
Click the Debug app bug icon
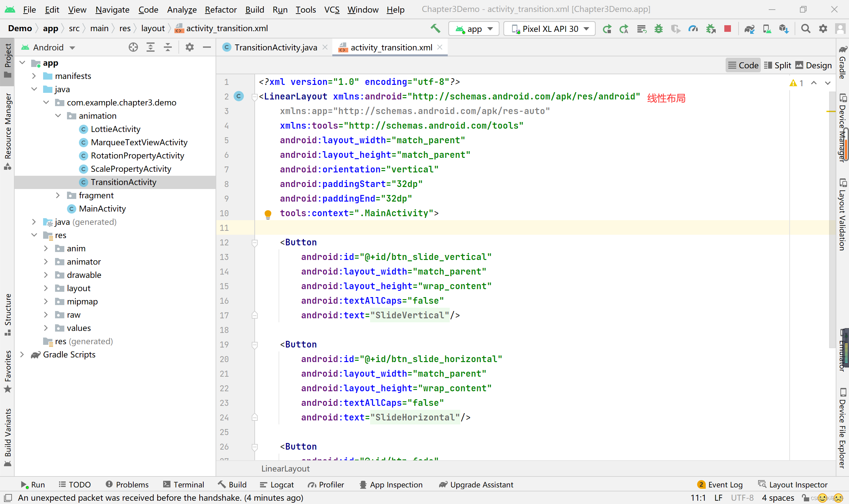pyautogui.click(x=659, y=29)
